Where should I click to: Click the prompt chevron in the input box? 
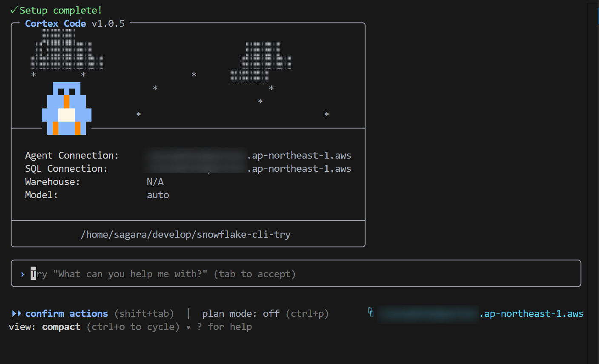(23, 274)
